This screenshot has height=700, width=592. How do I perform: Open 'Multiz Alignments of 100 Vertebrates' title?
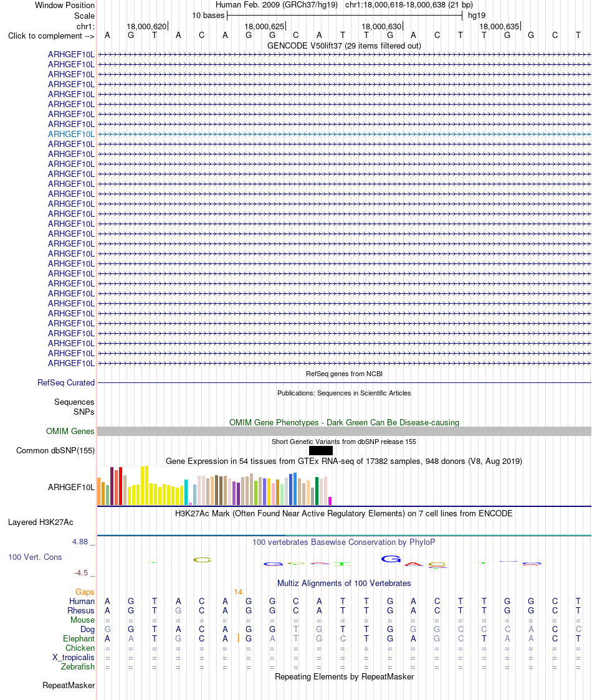[344, 583]
